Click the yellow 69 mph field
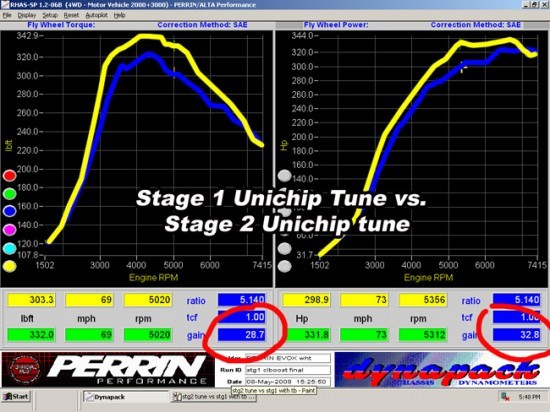Screen dimensions: 550x412 [x=89, y=300]
